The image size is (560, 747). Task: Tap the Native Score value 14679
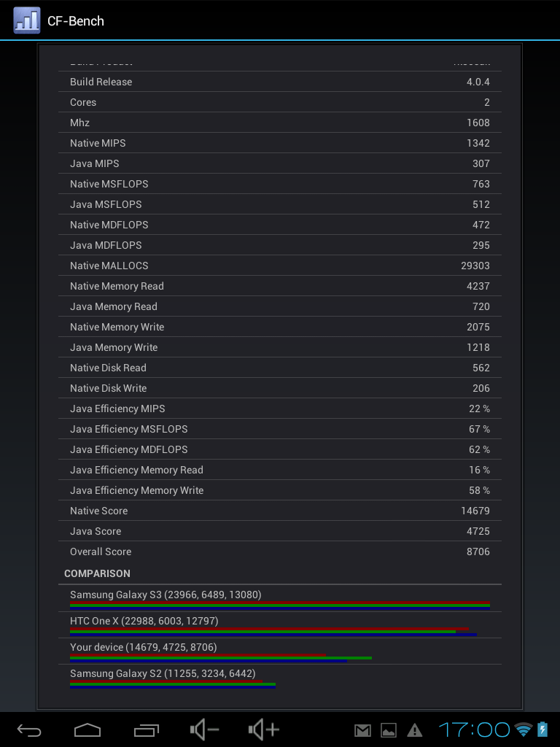475,511
